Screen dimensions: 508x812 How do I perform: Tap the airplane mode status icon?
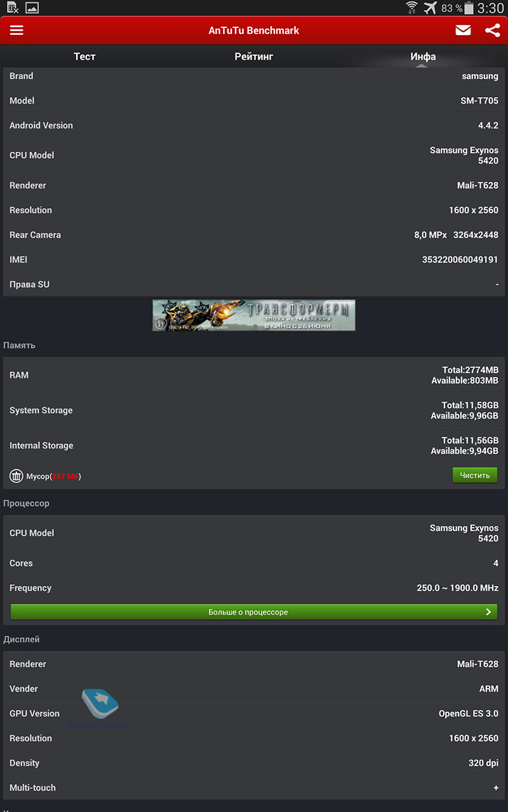tap(430, 8)
